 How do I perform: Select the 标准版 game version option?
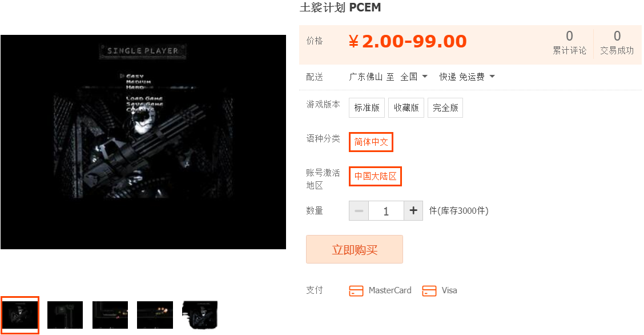[x=367, y=107]
